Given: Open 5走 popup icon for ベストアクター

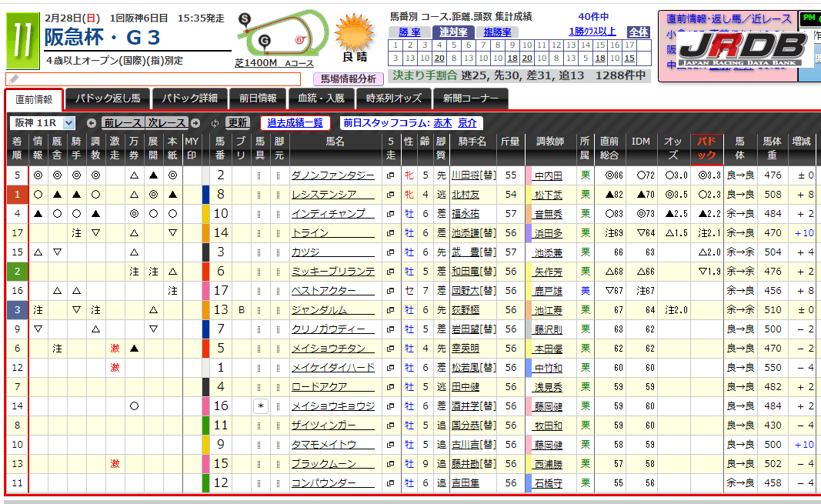Looking at the screenshot, I should (x=390, y=291).
